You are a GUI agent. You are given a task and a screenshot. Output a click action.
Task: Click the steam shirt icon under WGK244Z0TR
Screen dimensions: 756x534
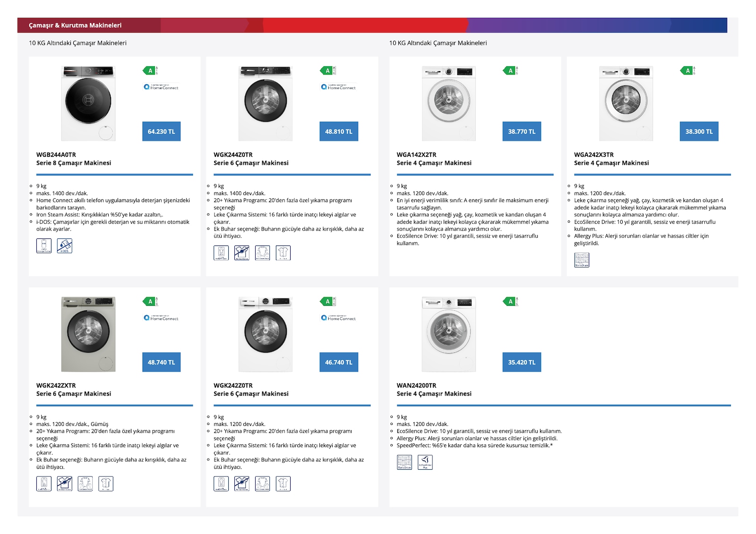pos(263,253)
